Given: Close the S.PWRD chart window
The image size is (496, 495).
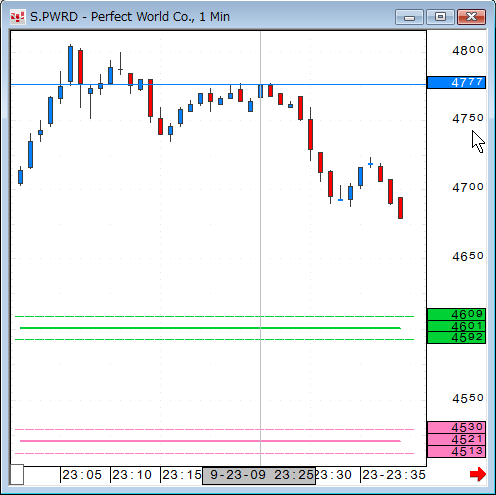Looking at the screenshot, I should coord(471,17).
